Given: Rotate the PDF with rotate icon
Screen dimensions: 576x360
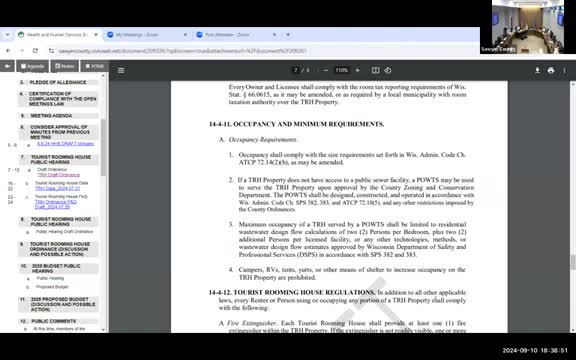Looking at the screenshot, I should coord(388,70).
